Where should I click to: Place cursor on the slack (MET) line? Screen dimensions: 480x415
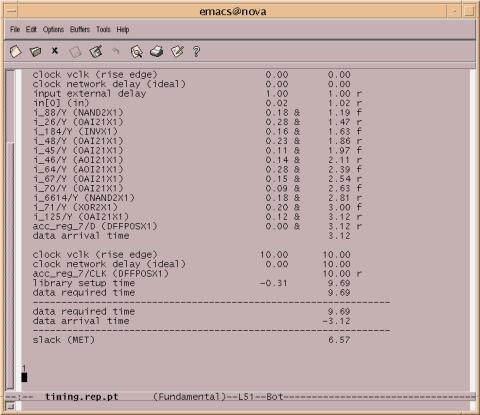coord(191,340)
